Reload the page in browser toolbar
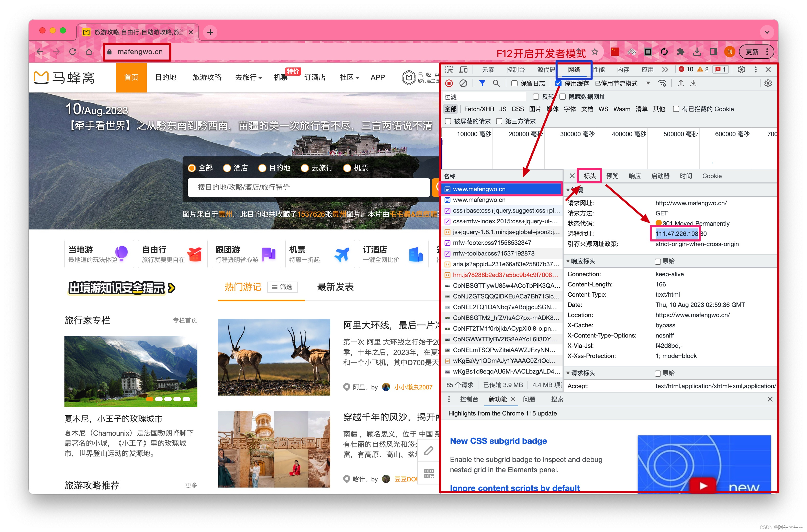The height and width of the screenshot is (532, 807). tap(72, 52)
